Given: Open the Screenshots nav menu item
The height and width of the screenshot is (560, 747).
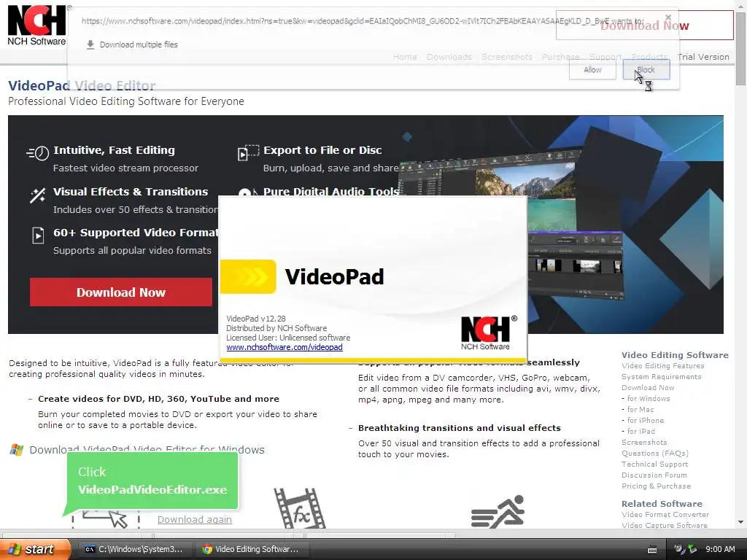Looking at the screenshot, I should pos(507,57).
